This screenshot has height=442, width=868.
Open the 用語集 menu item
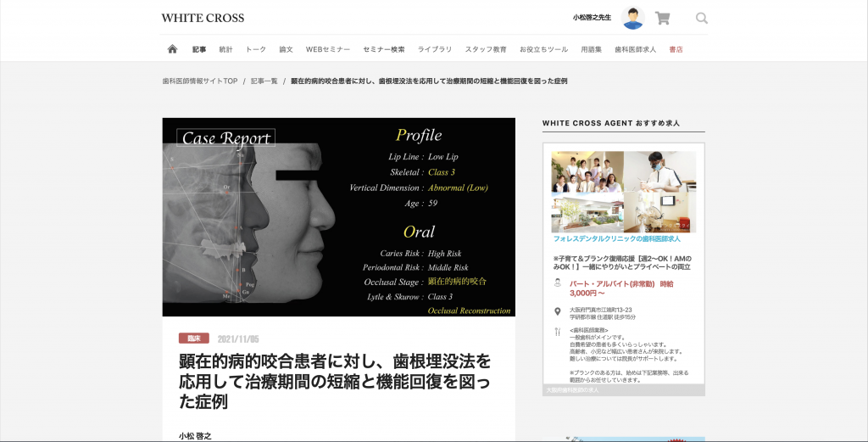pos(591,49)
